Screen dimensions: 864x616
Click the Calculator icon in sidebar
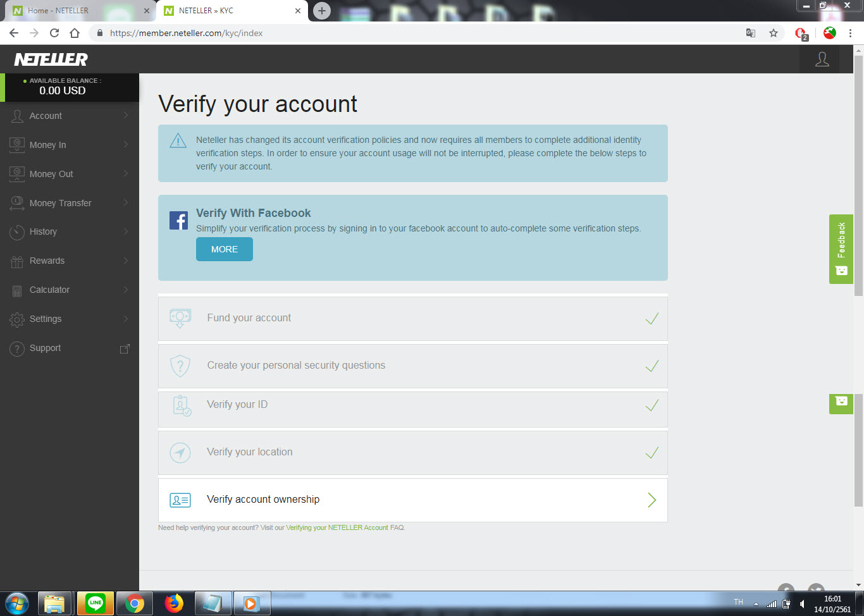(17, 290)
